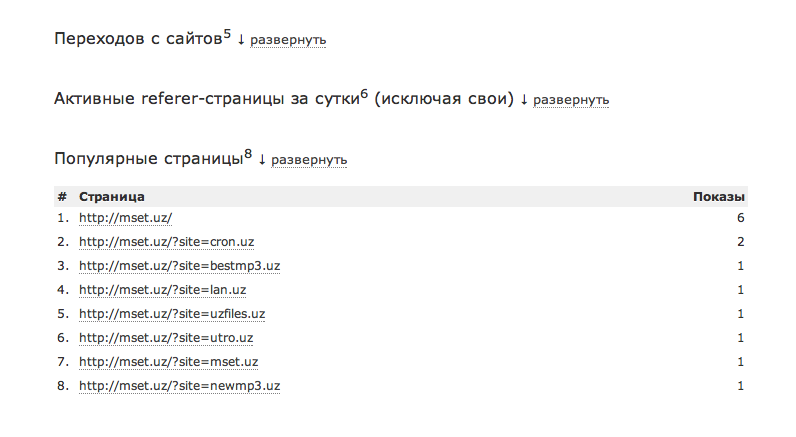The image size is (796, 437).
Task: Click the 'Показы' column header
Action: tap(719, 196)
